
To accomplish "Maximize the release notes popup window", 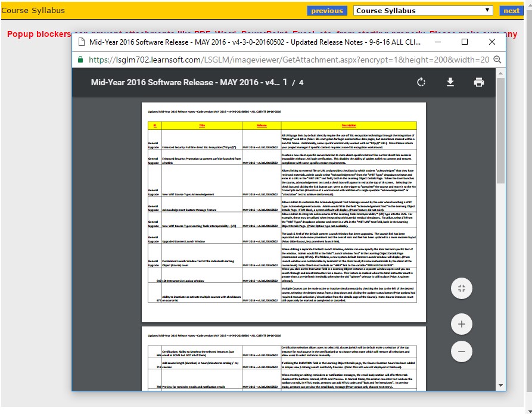I will click(x=465, y=42).
